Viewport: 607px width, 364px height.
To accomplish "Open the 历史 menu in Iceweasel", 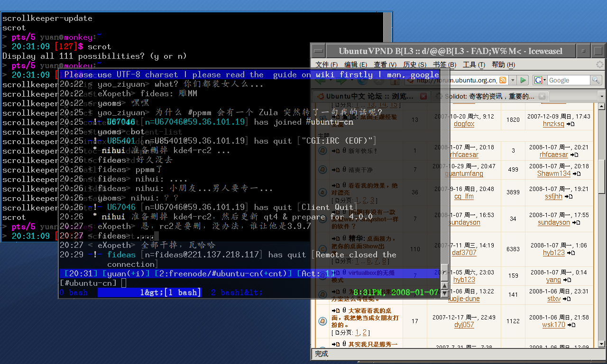I will 414,64.
